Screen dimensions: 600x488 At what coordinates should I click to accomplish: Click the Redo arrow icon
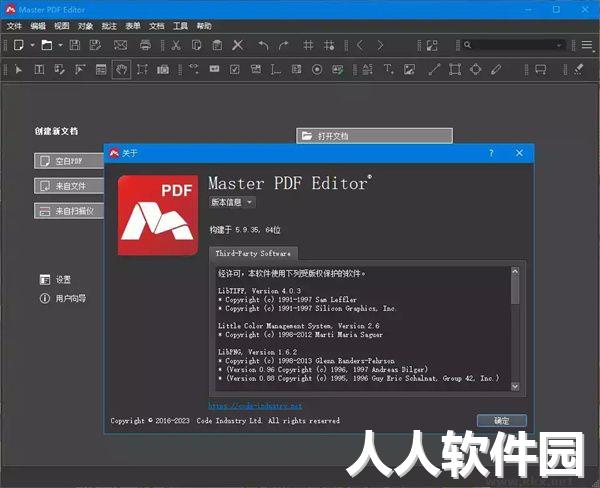[284, 45]
